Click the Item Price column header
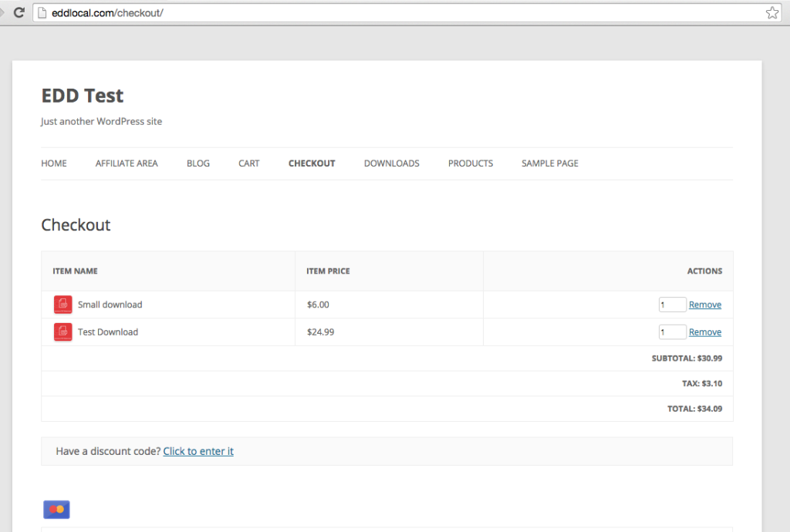This screenshot has height=532, width=790. 328,271
